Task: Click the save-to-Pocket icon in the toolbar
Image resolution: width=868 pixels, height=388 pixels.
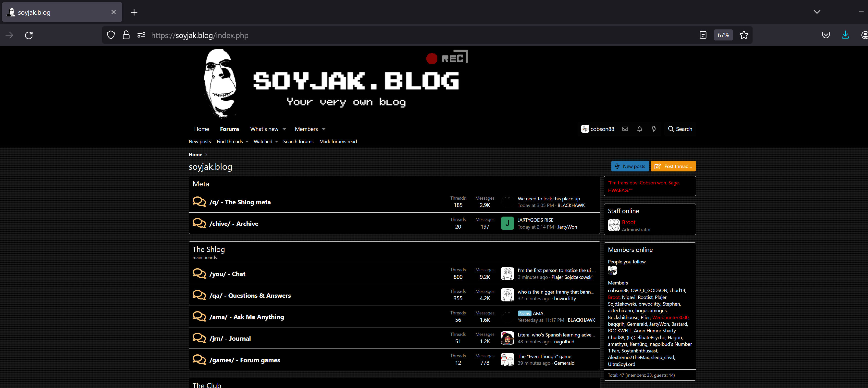Action: pyautogui.click(x=826, y=35)
